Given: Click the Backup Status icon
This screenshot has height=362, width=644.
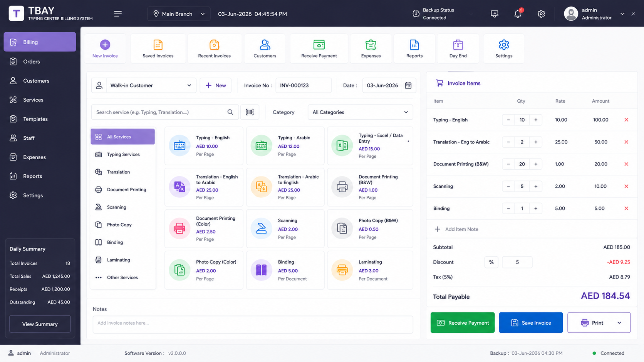Looking at the screenshot, I should 416,14.
